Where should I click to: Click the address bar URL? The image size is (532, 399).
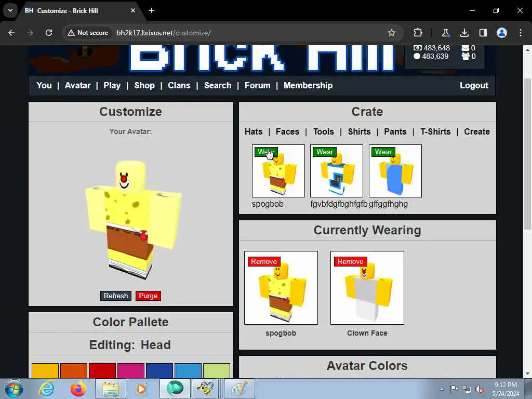pos(164,33)
